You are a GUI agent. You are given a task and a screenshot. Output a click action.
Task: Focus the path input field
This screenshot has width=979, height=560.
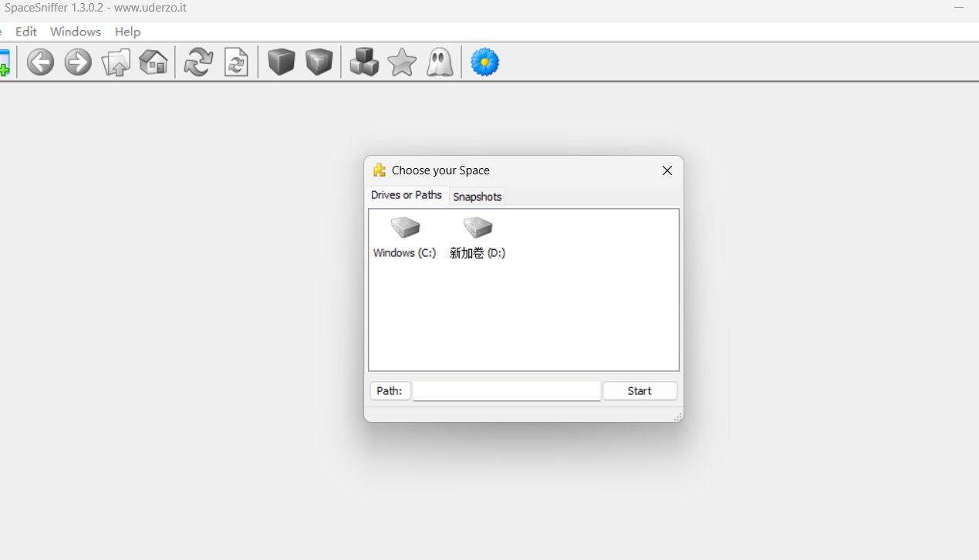pos(507,391)
